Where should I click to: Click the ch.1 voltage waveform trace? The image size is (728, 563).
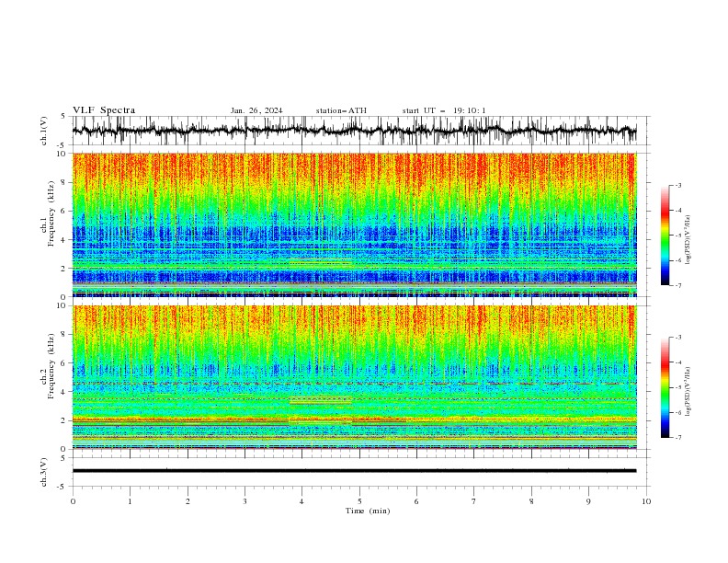pos(354,131)
